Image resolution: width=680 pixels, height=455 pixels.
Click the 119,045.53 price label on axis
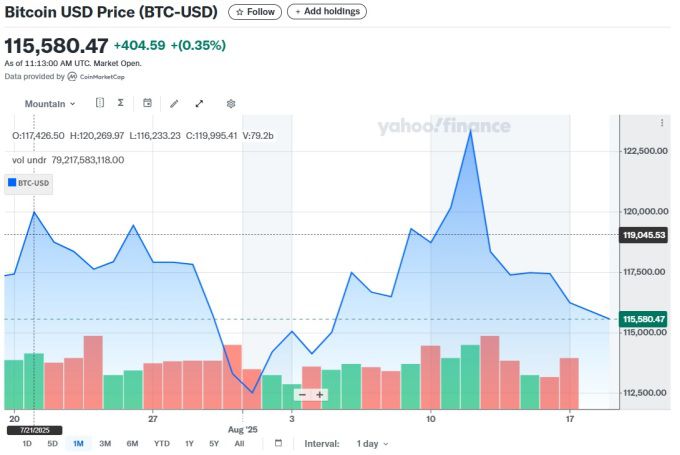coord(643,235)
